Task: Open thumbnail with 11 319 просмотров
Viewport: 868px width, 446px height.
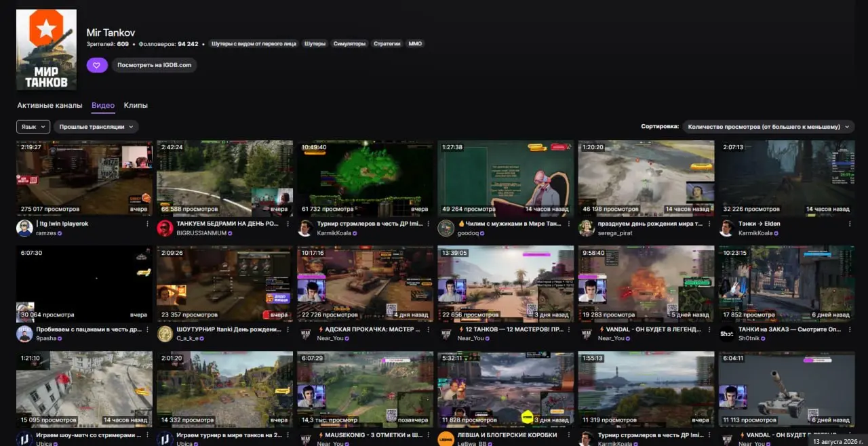Action: pos(646,389)
